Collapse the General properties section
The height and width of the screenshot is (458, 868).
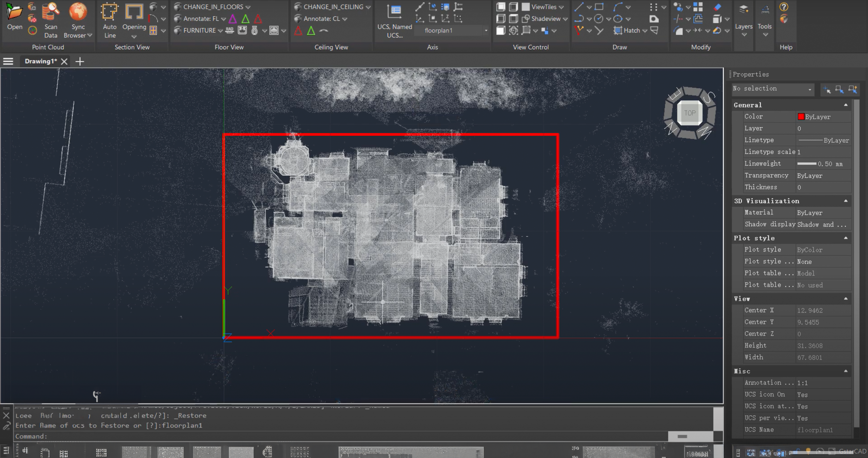tap(845, 105)
